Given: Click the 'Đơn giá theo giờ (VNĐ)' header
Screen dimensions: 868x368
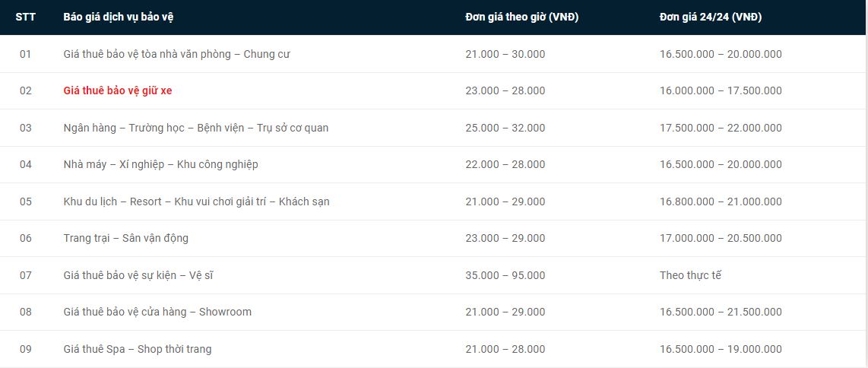Looking at the screenshot, I should tap(521, 17).
